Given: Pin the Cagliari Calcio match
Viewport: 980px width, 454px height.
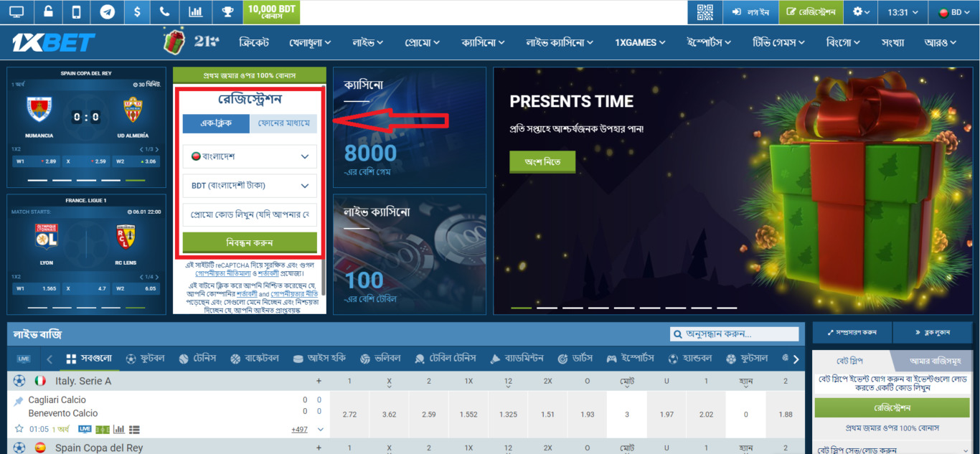Looking at the screenshot, I should click(19, 401).
